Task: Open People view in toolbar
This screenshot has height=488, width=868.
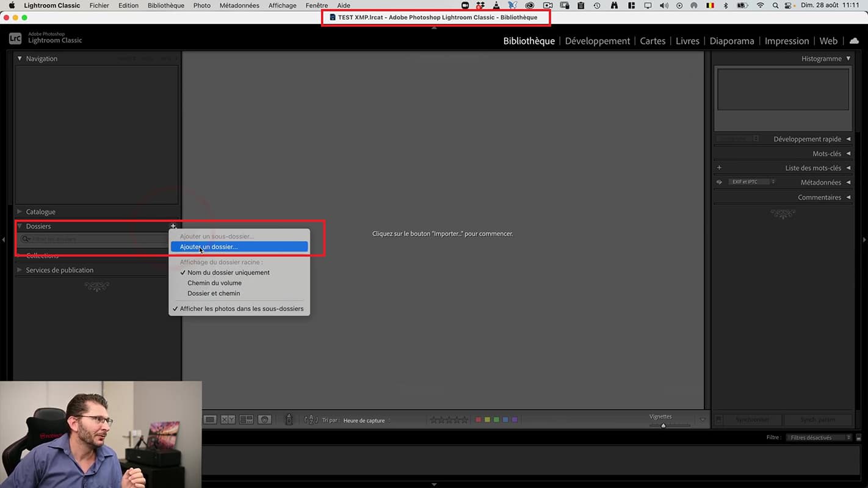Action: [x=264, y=420]
